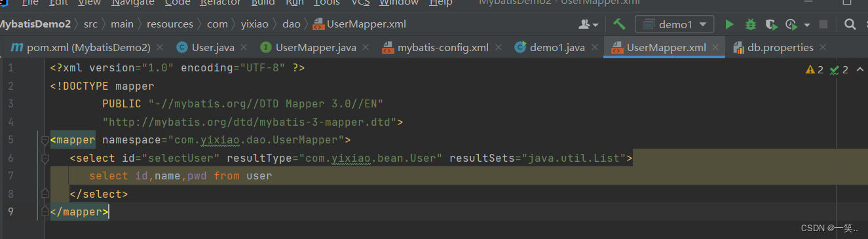Collapse the select tag fold marker on line 6
This screenshot has height=239, width=868.
click(45, 158)
